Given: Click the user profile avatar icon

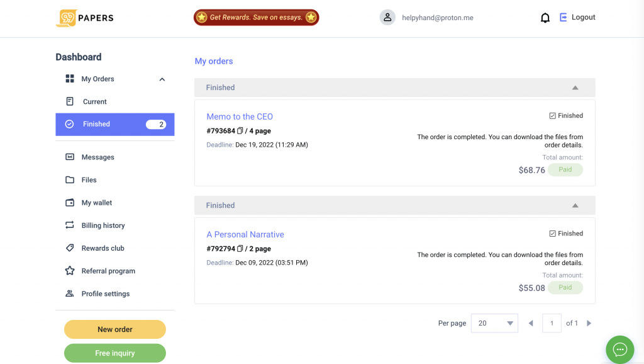Looking at the screenshot, I should (x=387, y=18).
